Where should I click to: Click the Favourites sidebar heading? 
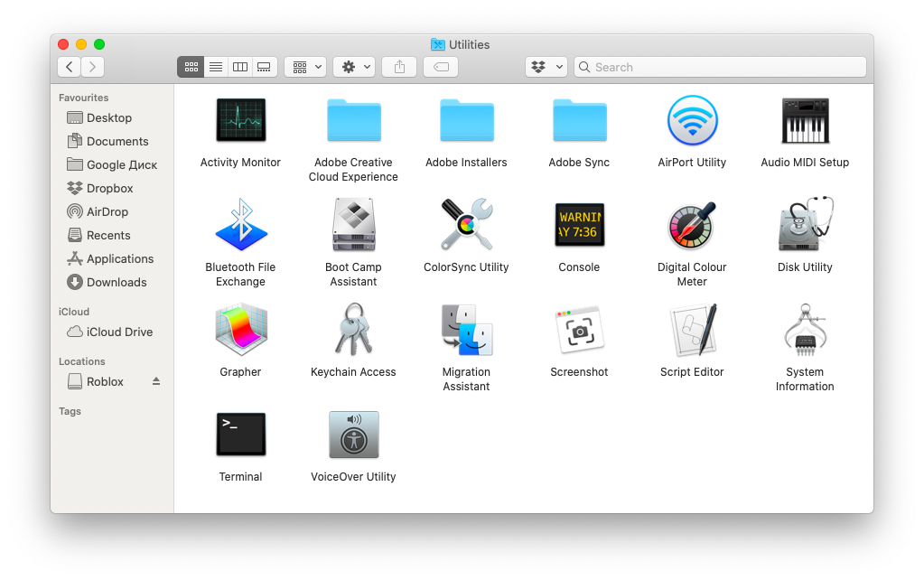(84, 98)
